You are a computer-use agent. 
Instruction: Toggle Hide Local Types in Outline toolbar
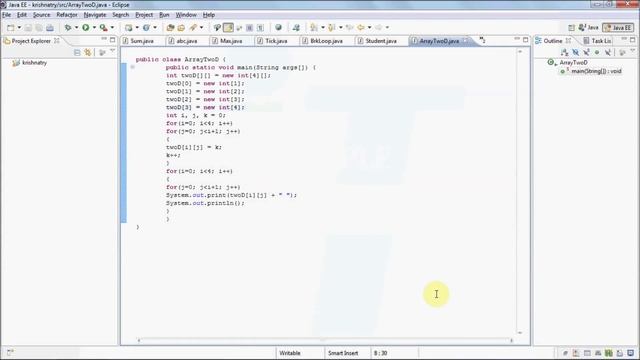[608, 52]
